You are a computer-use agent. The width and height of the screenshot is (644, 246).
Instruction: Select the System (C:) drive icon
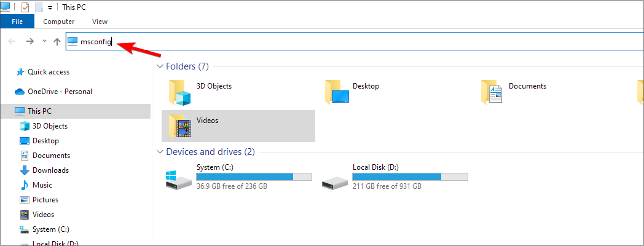point(179,179)
